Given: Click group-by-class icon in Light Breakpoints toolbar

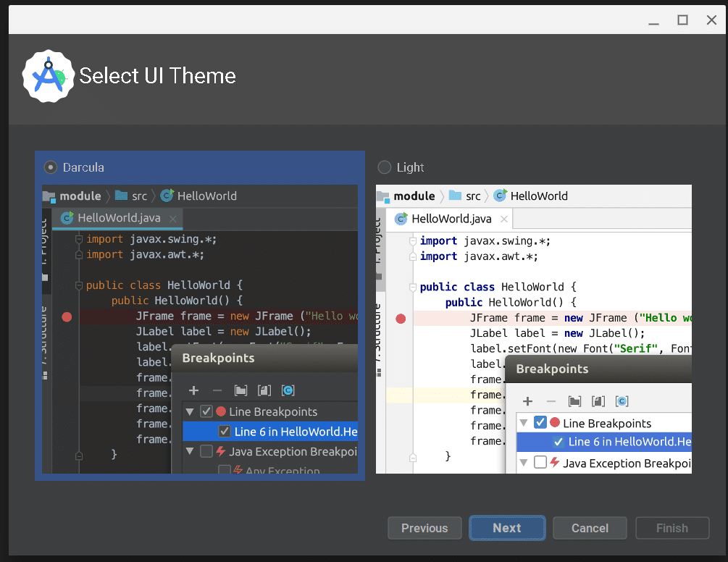Looking at the screenshot, I should (622, 401).
